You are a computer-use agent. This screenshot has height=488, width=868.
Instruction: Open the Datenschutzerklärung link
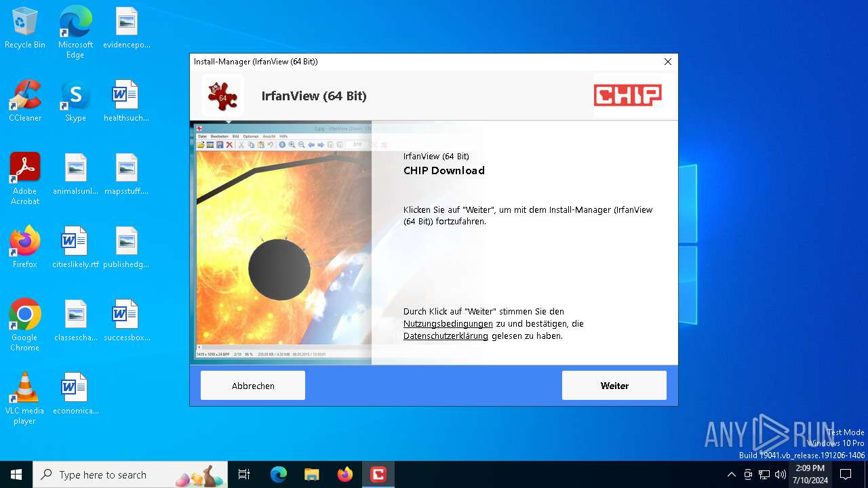coord(446,336)
